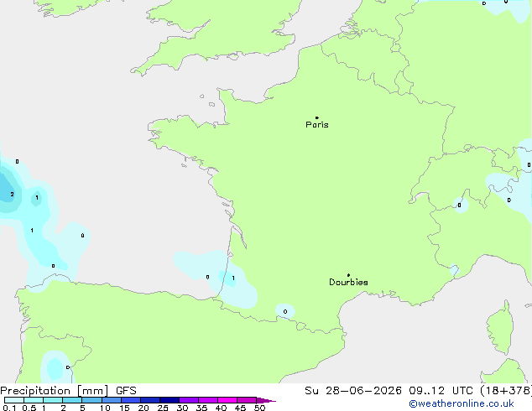The width and height of the screenshot is (532, 411).
Task: Click the '1' value on the French southwest coast
Action: pos(233,278)
